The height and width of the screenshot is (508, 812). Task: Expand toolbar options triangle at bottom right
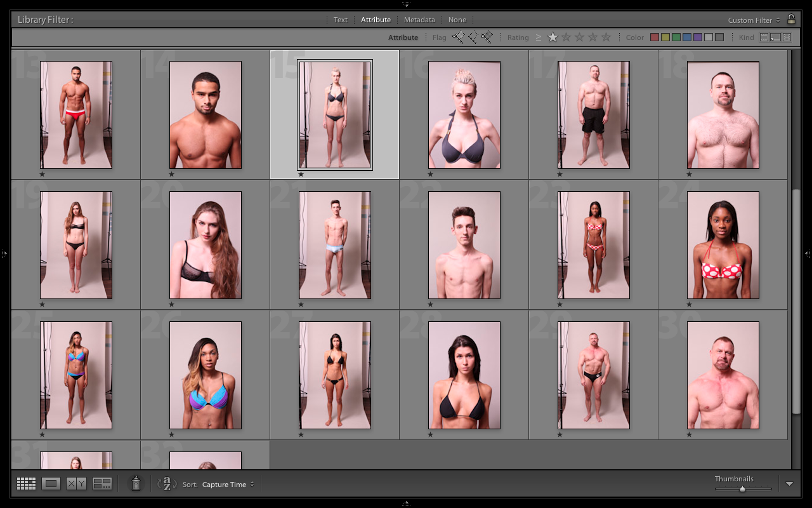pyautogui.click(x=789, y=484)
